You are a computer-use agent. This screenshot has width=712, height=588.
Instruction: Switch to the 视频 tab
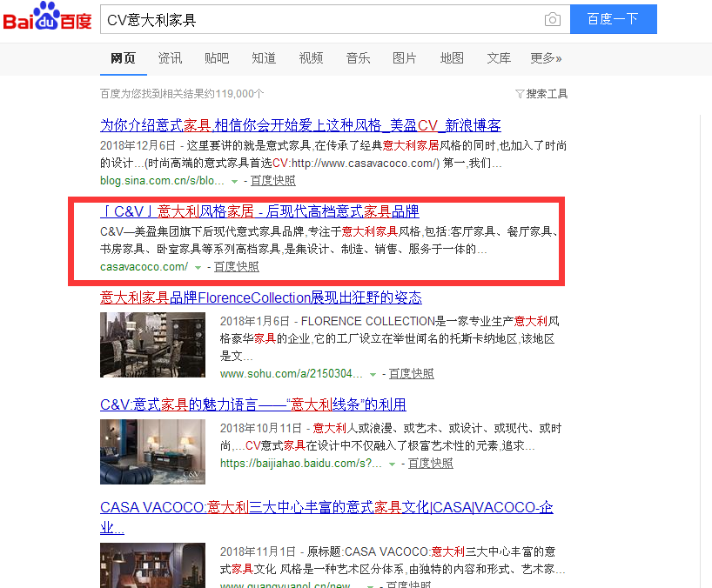(x=311, y=58)
